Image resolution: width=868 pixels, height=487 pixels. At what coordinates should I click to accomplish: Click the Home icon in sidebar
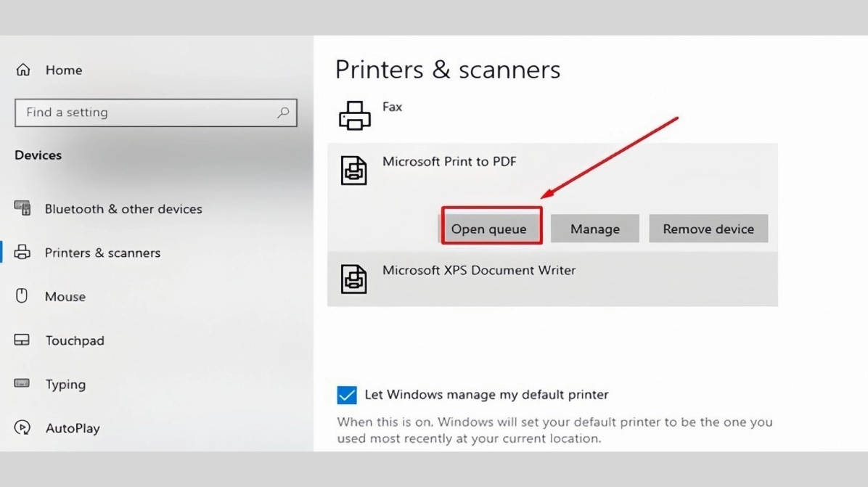tap(22, 70)
